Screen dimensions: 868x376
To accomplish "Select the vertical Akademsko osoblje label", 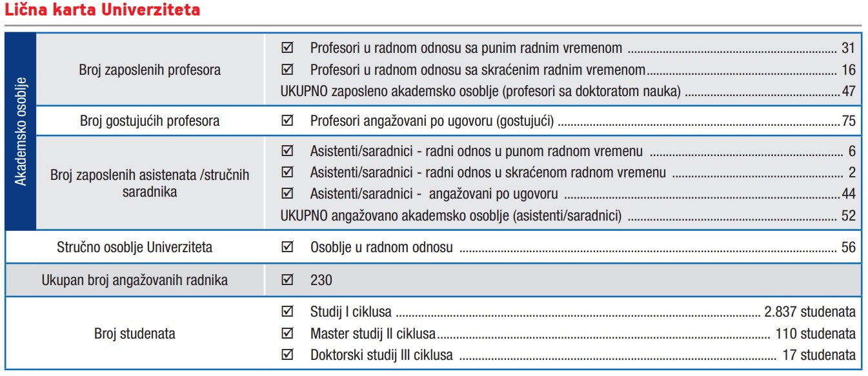I will [x=21, y=130].
